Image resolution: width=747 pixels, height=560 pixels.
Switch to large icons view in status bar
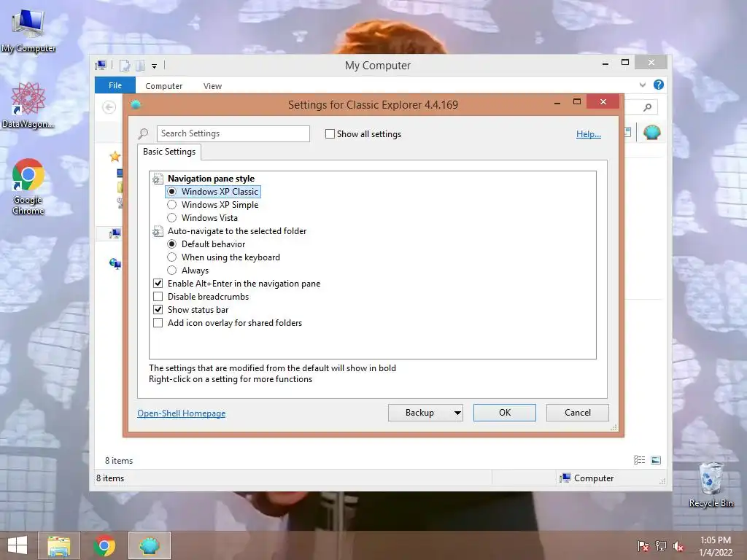(x=656, y=460)
